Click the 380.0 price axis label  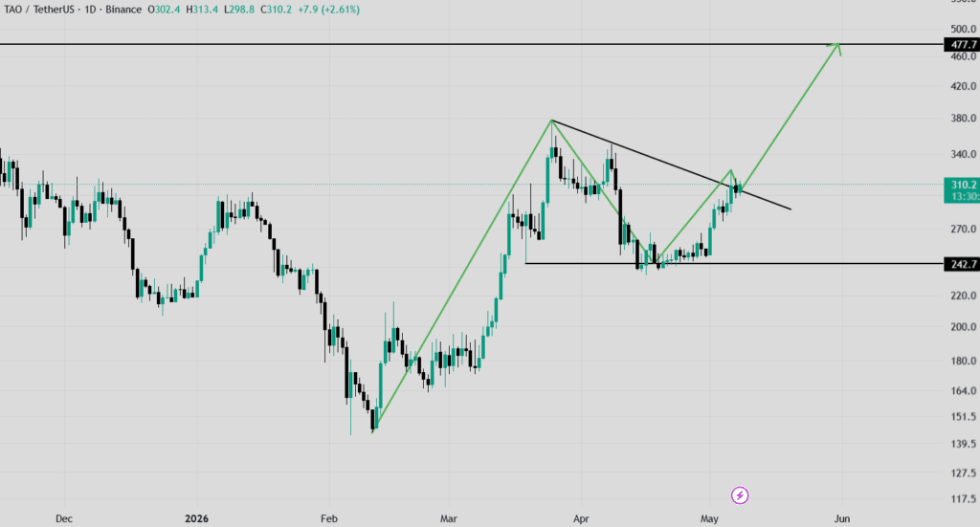click(x=963, y=118)
